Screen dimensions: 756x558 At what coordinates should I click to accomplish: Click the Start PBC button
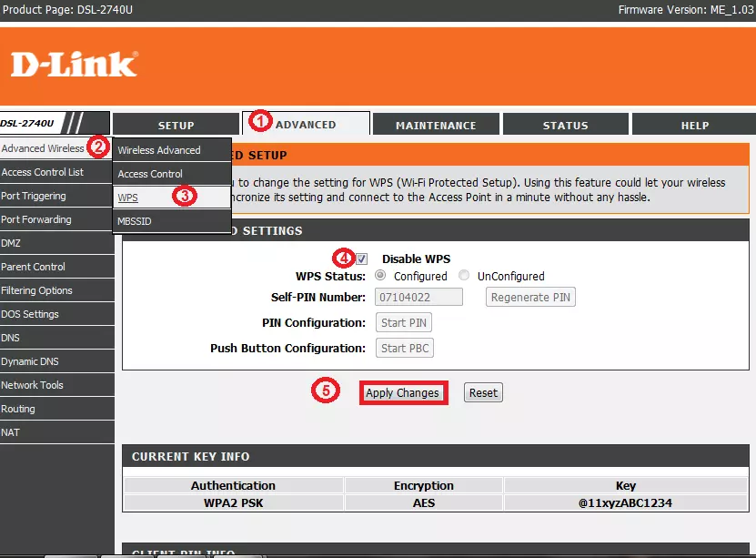click(405, 349)
